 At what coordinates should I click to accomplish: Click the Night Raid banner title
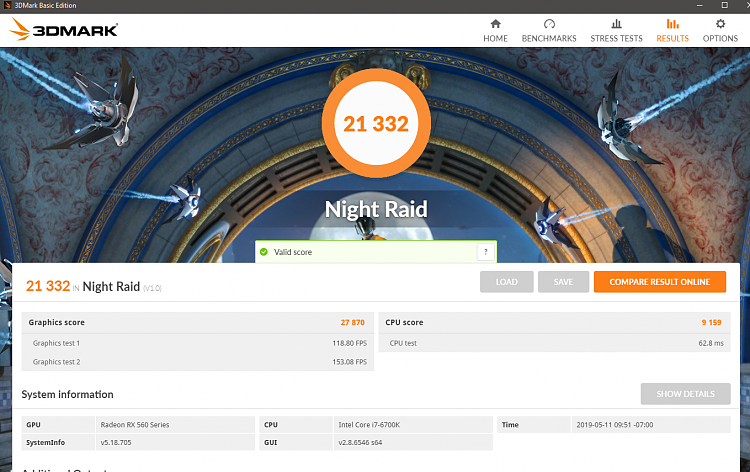coord(376,209)
